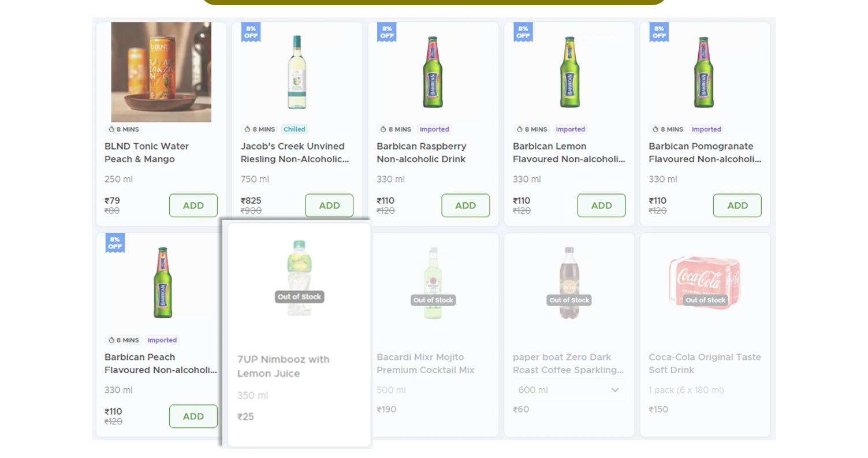This screenshot has width=868, height=458.
Task: View the Bacardi Mixr Mojito bottle image
Action: point(433,282)
